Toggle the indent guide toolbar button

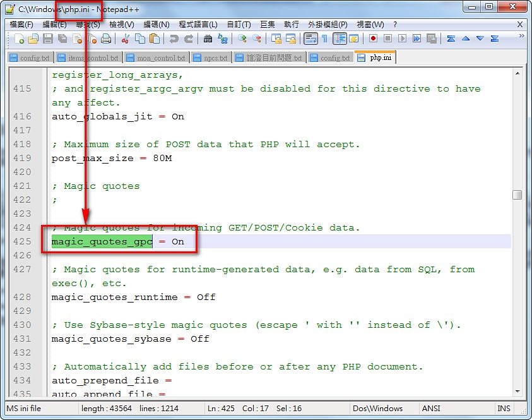pyautogui.click(x=340, y=39)
